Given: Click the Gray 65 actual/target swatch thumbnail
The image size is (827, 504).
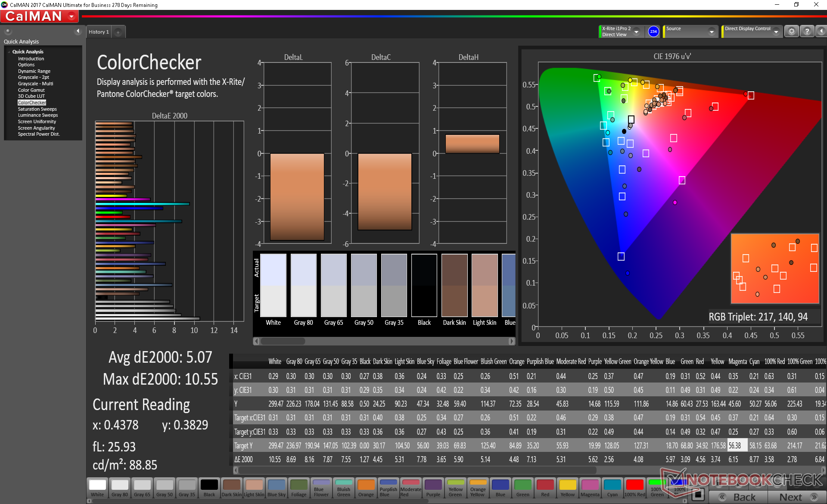Looking at the screenshot, I should 334,285.
